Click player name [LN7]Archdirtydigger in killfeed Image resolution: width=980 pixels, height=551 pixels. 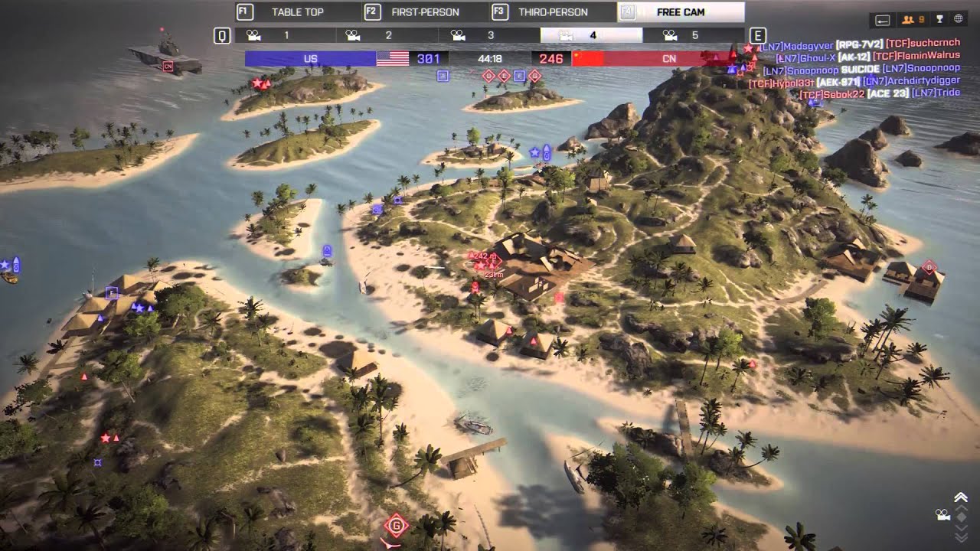(x=911, y=81)
